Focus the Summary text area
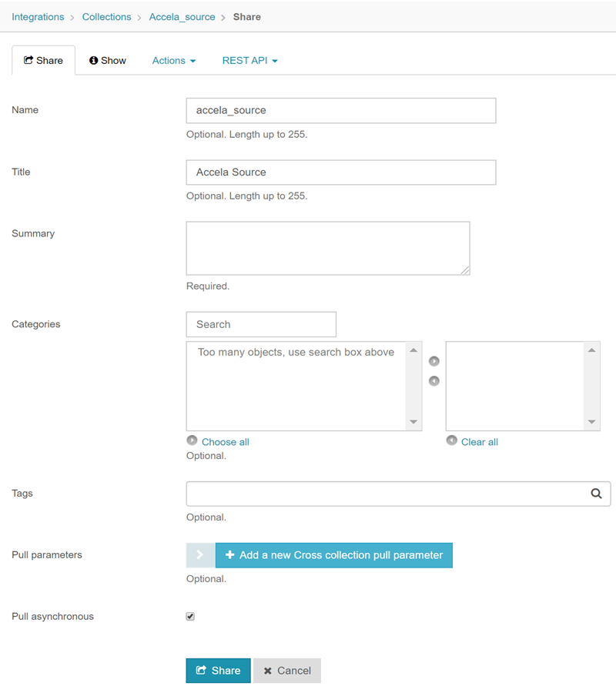Viewport: 616px width, 693px height. coord(328,248)
